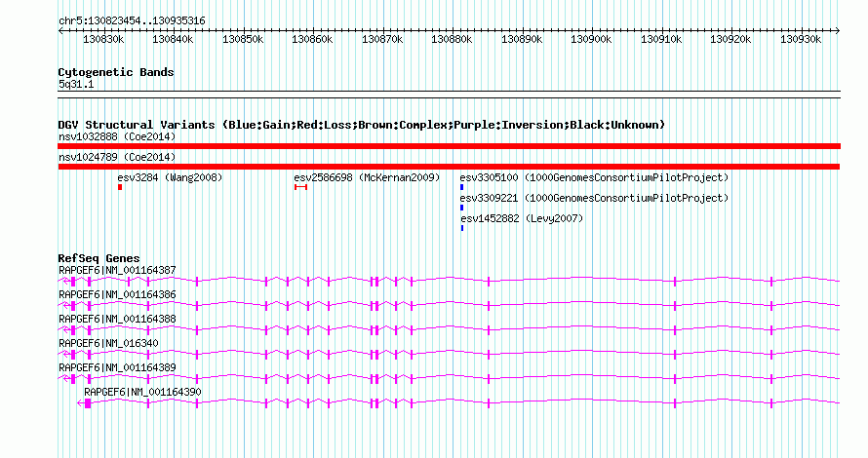This screenshot has height=458, width=868.
Task: Open esv2586698 (McKernan2009) variant label
Action: pos(367,177)
